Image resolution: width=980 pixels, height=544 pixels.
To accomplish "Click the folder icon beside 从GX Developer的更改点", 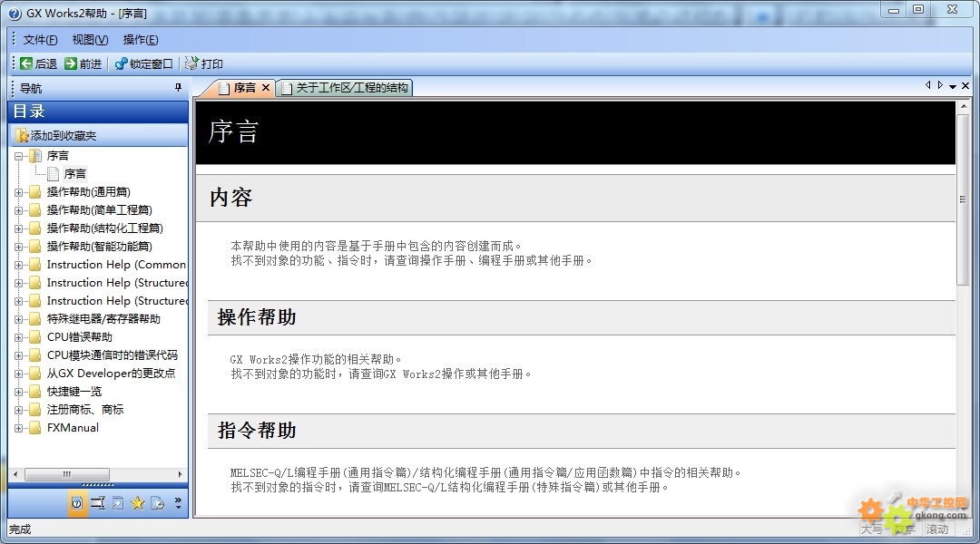I will click(35, 374).
